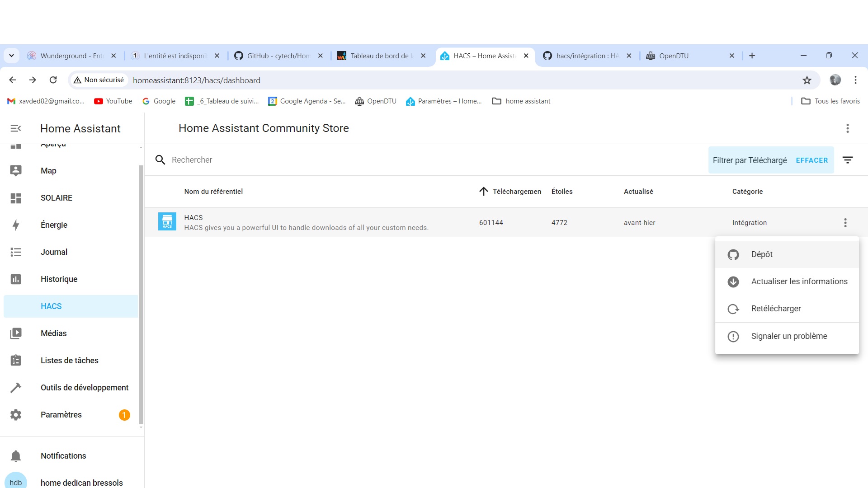Open the Google bookmark
This screenshot has width=868, height=488.
click(159, 101)
